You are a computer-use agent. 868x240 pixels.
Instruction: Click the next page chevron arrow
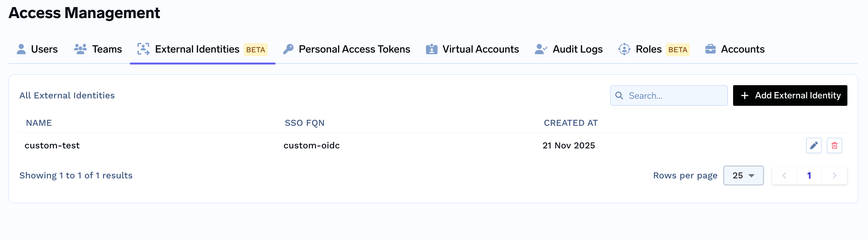[x=834, y=175]
